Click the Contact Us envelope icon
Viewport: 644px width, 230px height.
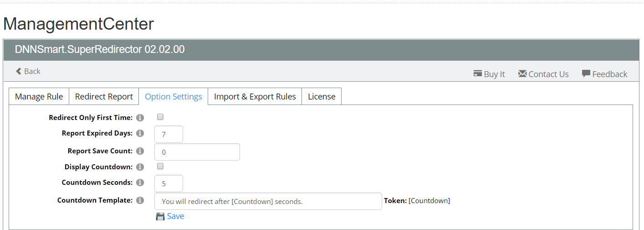point(522,73)
